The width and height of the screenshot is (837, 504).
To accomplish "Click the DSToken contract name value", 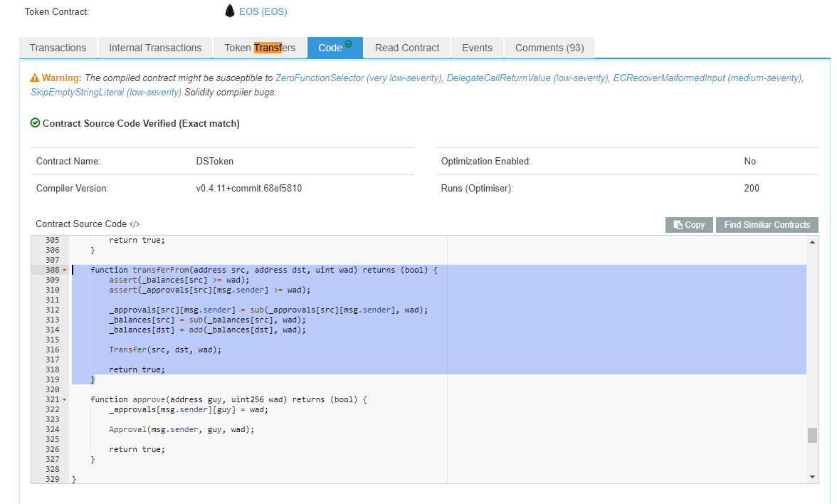I will [x=215, y=161].
